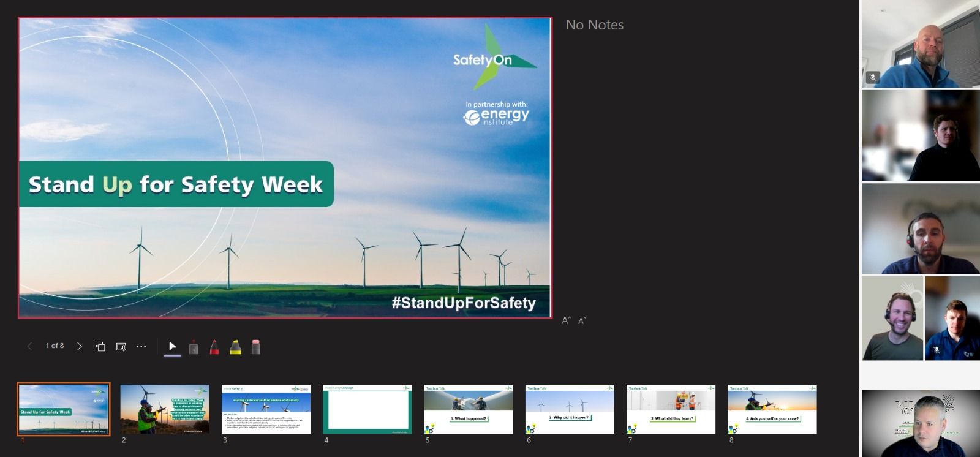Jump to slide 5 'What happened?' thumbnail

coord(469,409)
